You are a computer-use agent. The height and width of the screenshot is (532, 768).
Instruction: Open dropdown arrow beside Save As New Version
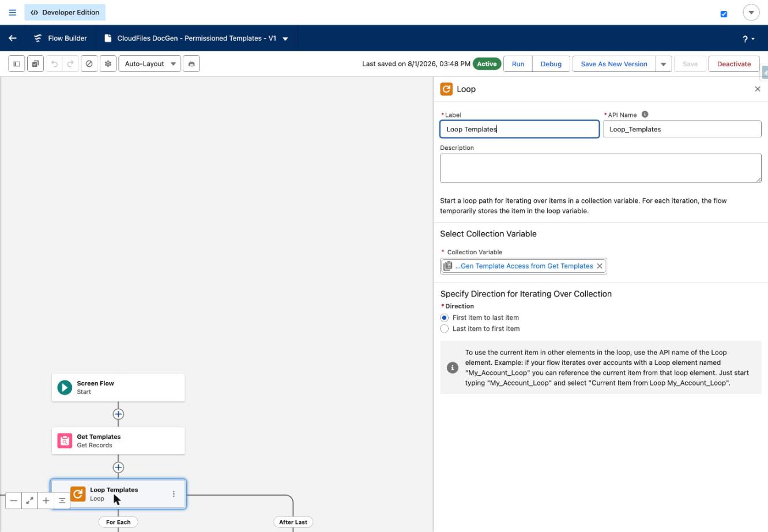(x=664, y=64)
